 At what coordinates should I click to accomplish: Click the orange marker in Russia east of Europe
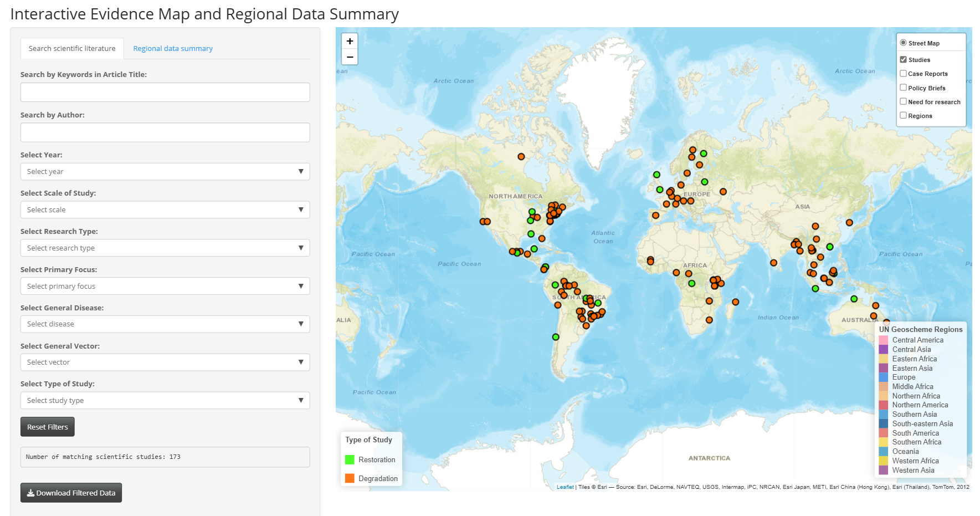723,192
